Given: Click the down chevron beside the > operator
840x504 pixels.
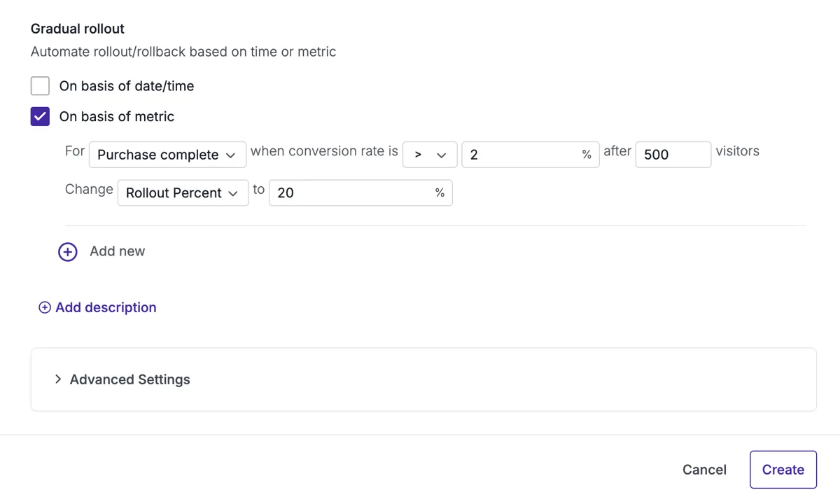Looking at the screenshot, I should click(441, 155).
